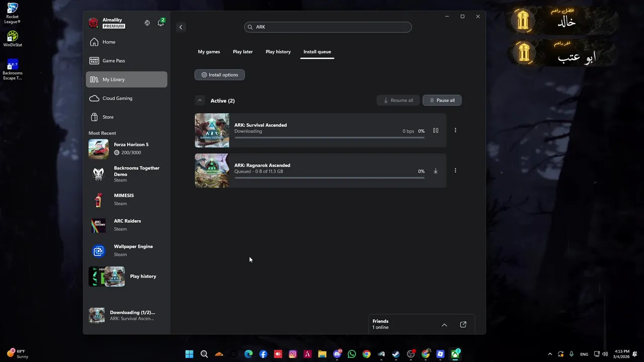Screen dimensions: 644x362
Task: Select the Install queue tab
Action: (x=317, y=52)
